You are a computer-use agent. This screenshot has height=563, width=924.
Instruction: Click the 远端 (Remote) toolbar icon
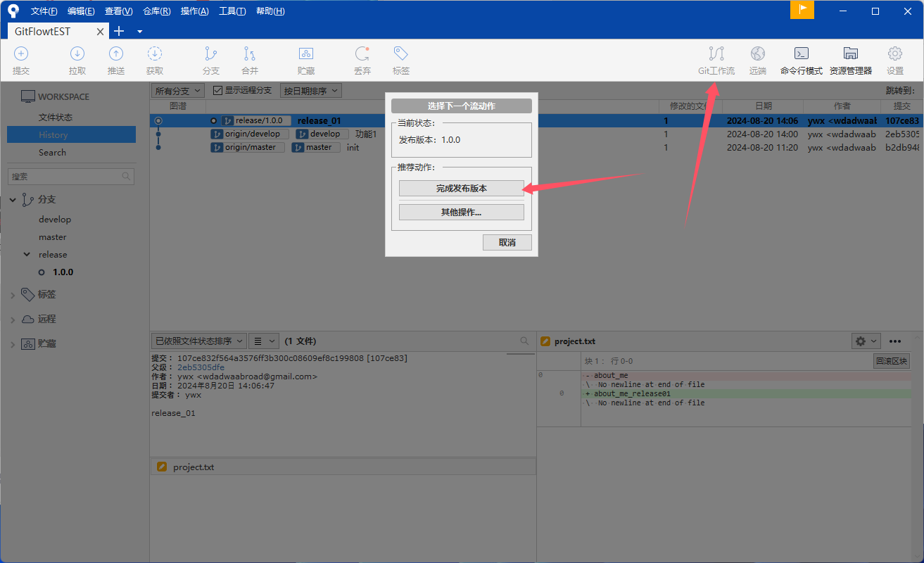tap(758, 53)
